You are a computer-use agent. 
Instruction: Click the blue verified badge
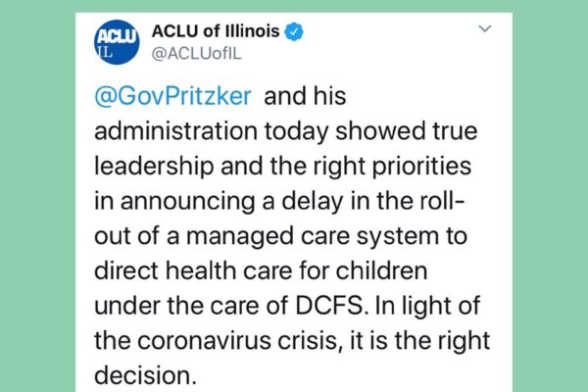click(293, 31)
